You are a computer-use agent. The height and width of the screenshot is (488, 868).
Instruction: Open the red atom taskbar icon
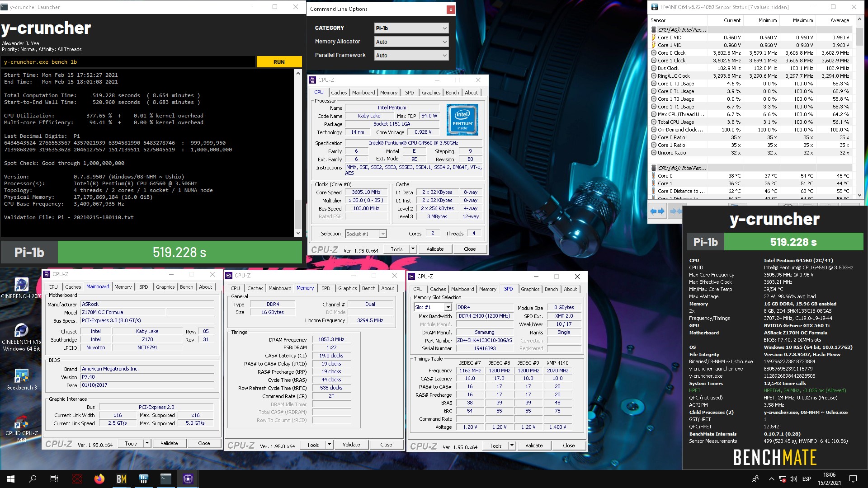[77, 479]
